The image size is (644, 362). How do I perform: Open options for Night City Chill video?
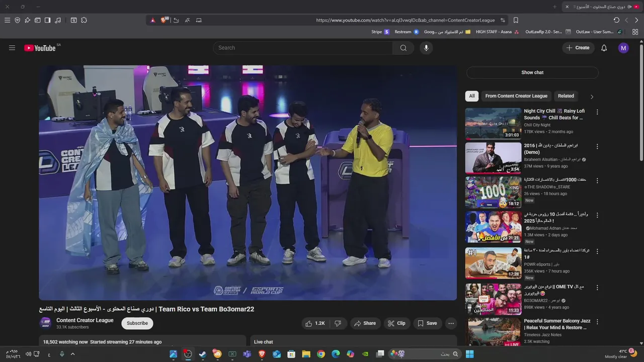(597, 112)
